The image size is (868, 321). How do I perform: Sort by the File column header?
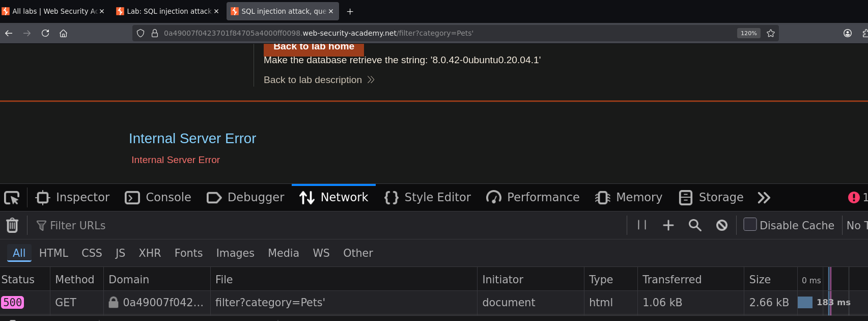(344, 279)
